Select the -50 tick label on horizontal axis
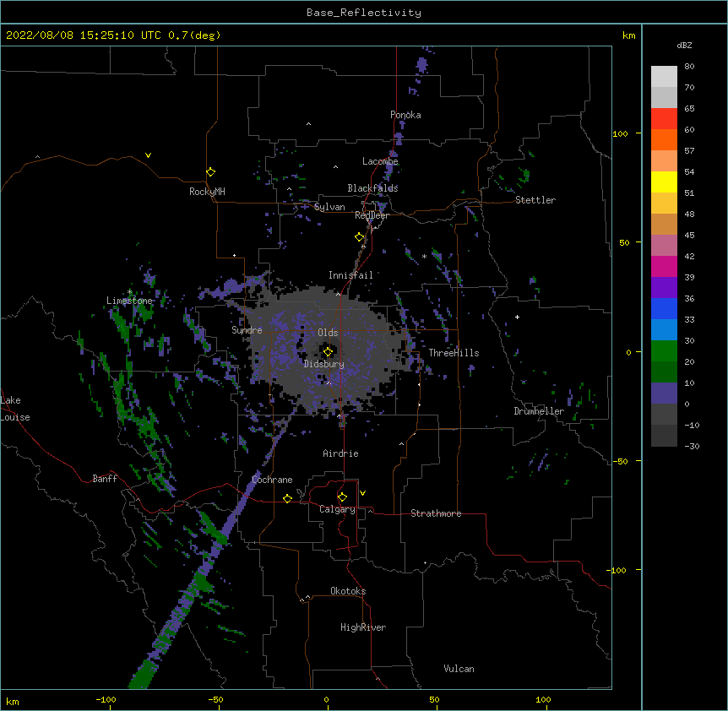 (215, 700)
